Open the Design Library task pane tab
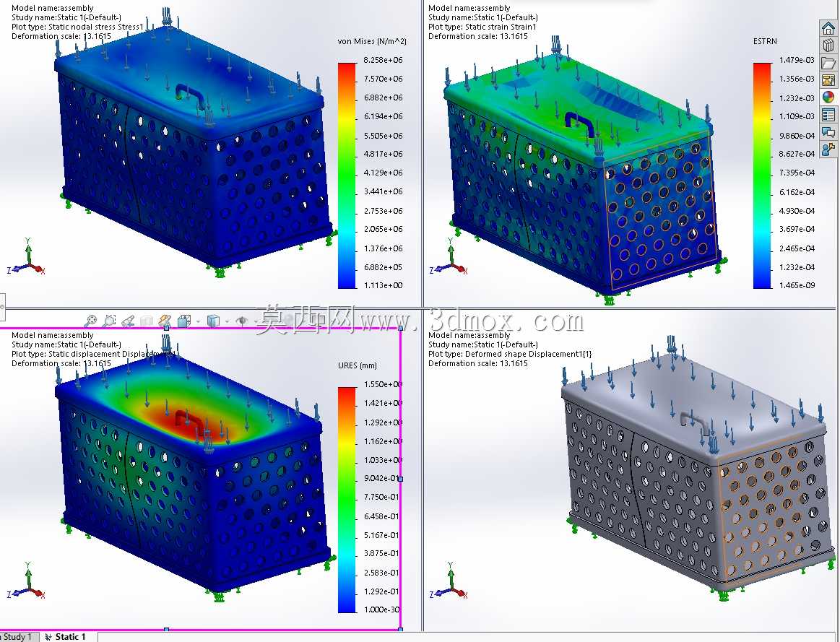Image resolution: width=840 pixels, height=642 pixels. [x=828, y=45]
